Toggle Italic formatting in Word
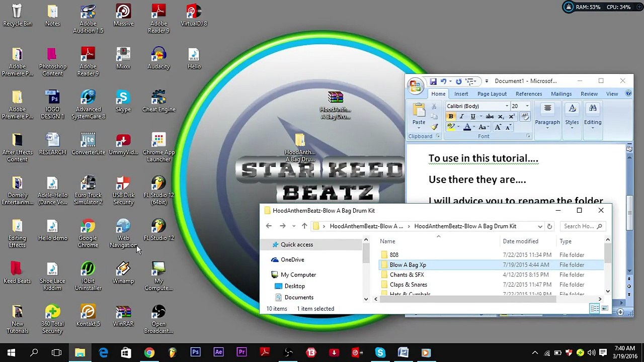 tap(461, 117)
